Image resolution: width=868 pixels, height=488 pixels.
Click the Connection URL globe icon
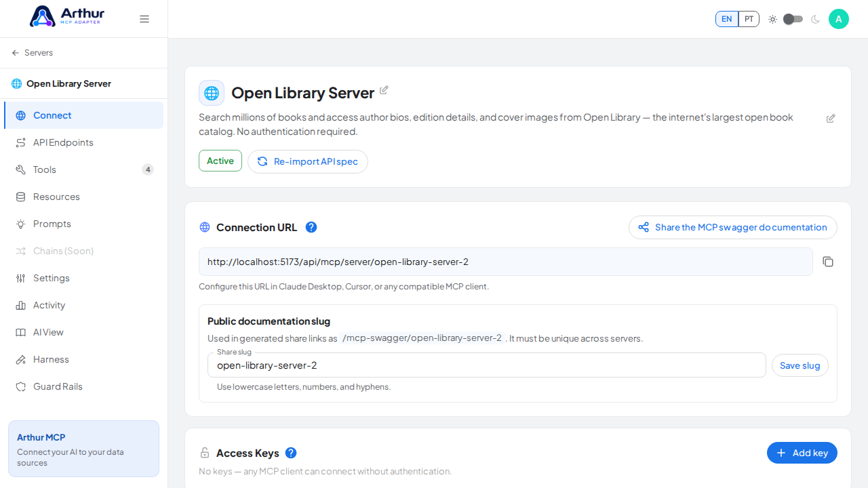tap(205, 227)
